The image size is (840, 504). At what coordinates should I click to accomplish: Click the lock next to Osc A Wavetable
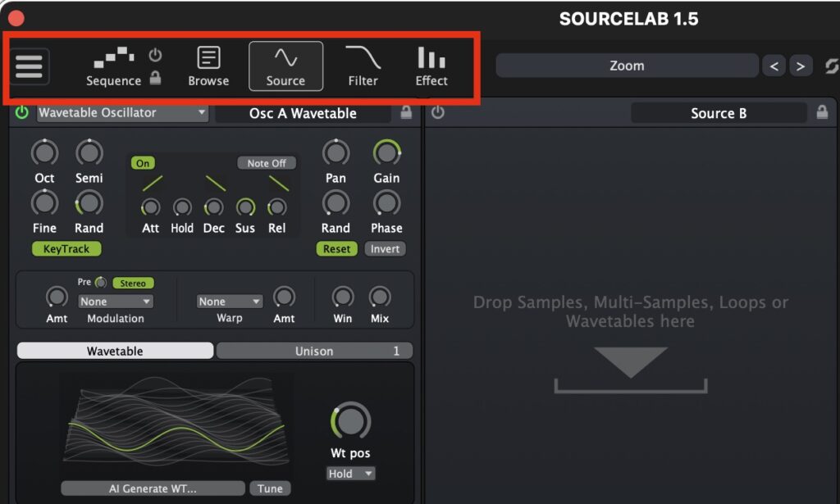405,113
